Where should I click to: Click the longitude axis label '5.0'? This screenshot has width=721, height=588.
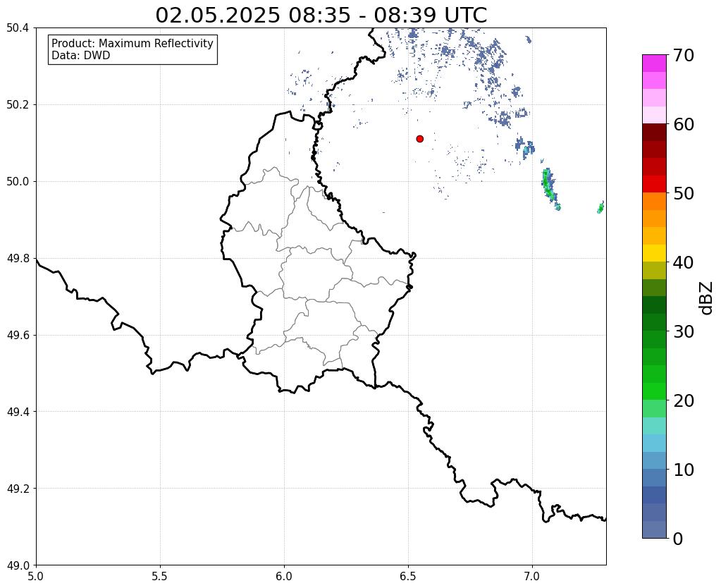[x=36, y=576]
